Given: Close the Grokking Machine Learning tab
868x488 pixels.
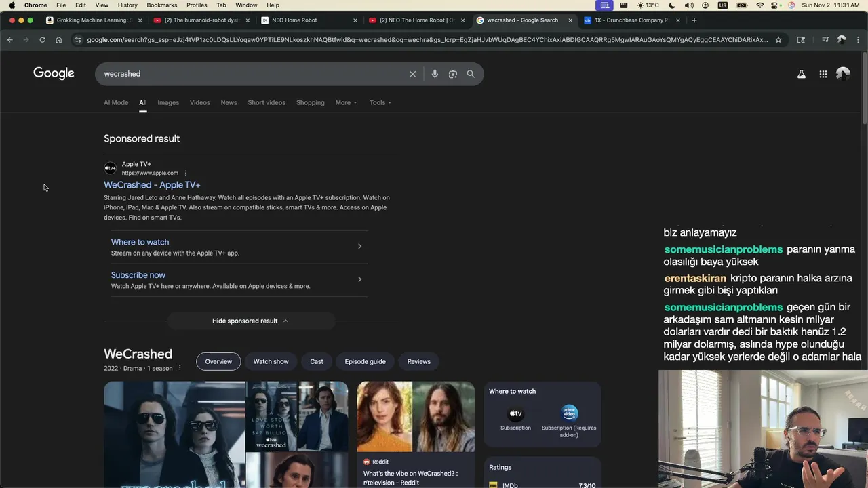Looking at the screenshot, I should tap(140, 20).
